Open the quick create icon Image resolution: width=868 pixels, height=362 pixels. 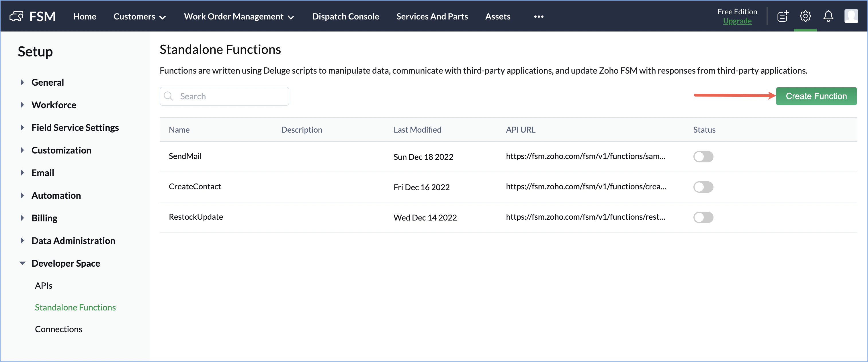click(x=783, y=16)
